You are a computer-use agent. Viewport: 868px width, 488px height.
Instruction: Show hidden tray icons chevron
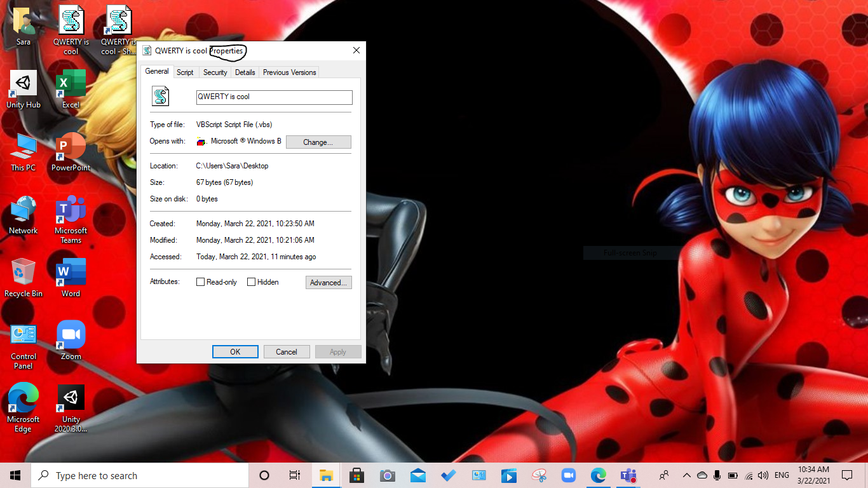point(686,475)
